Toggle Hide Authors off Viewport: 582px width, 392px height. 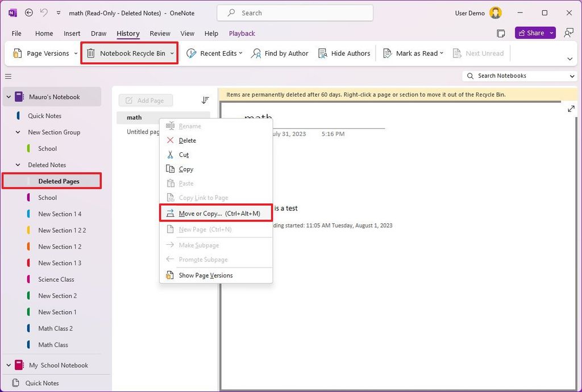point(344,53)
